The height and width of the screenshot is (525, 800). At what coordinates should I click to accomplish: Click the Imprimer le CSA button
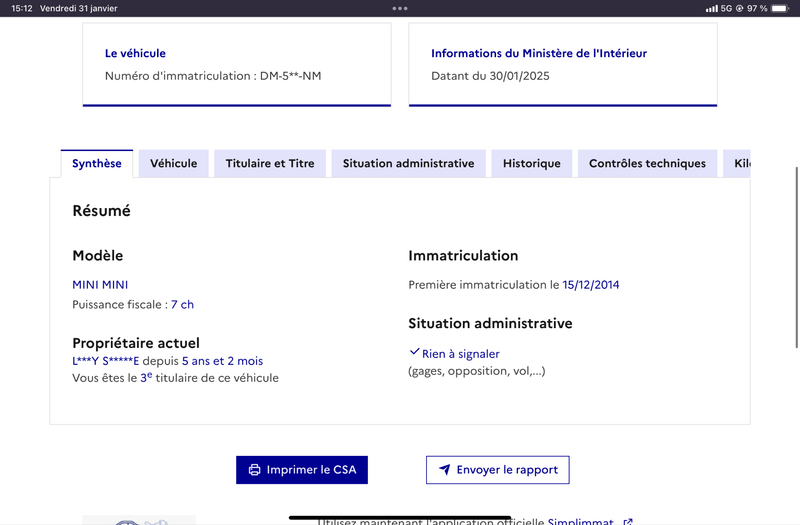click(x=302, y=470)
